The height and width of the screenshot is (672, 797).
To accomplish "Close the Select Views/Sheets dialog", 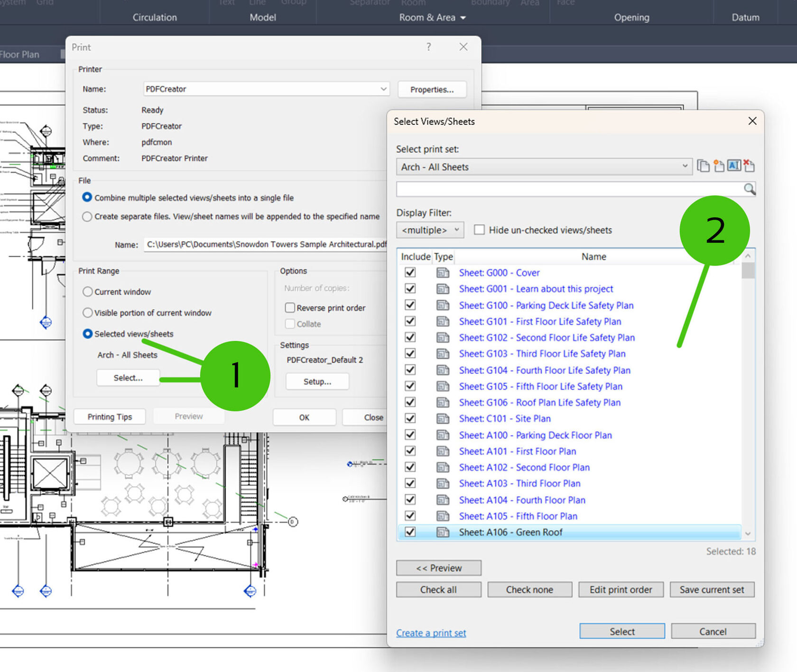I will 752,121.
